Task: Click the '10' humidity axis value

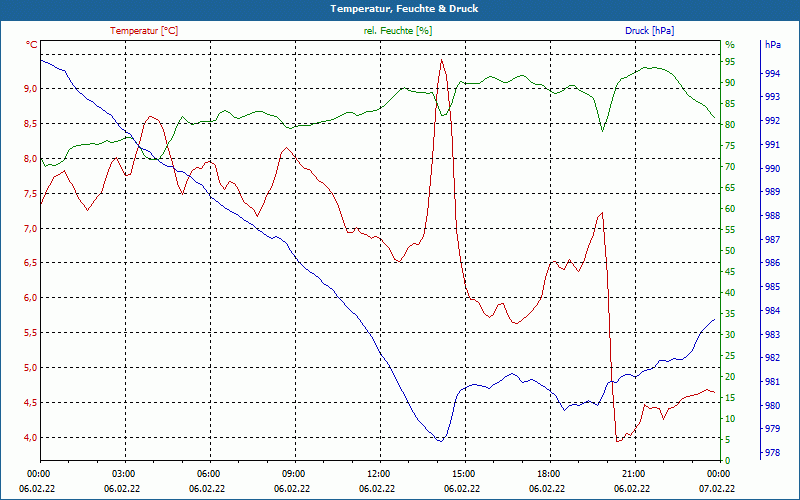Action: (x=730, y=419)
